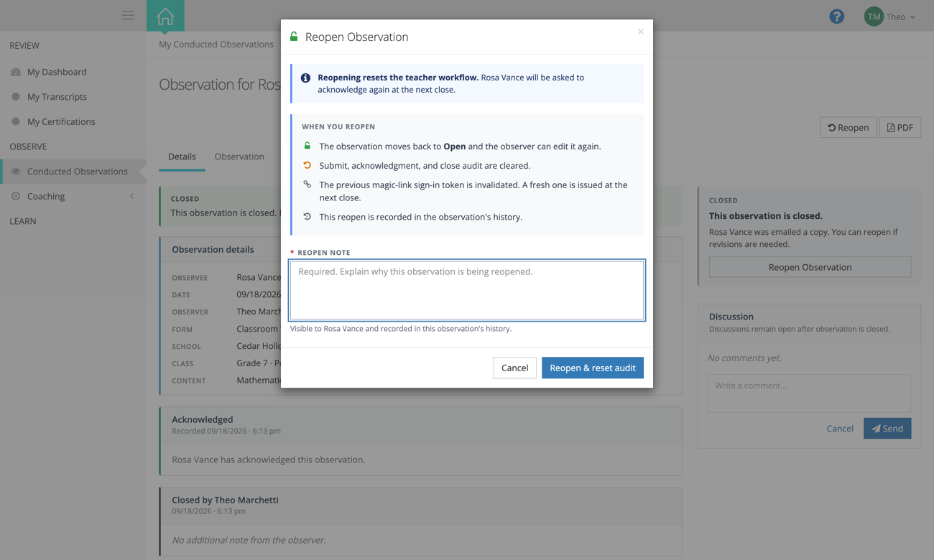Open the hamburger menu icon
934x560 pixels.
click(128, 15)
